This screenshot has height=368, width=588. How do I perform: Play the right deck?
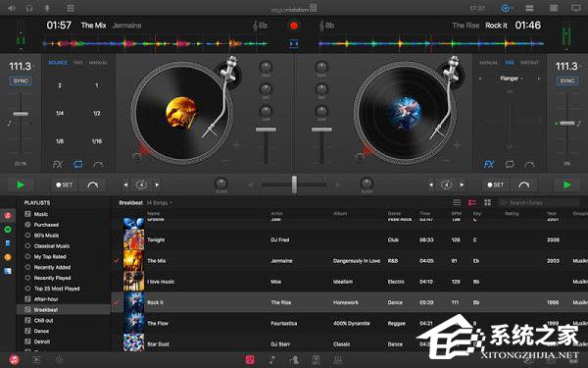click(x=567, y=184)
